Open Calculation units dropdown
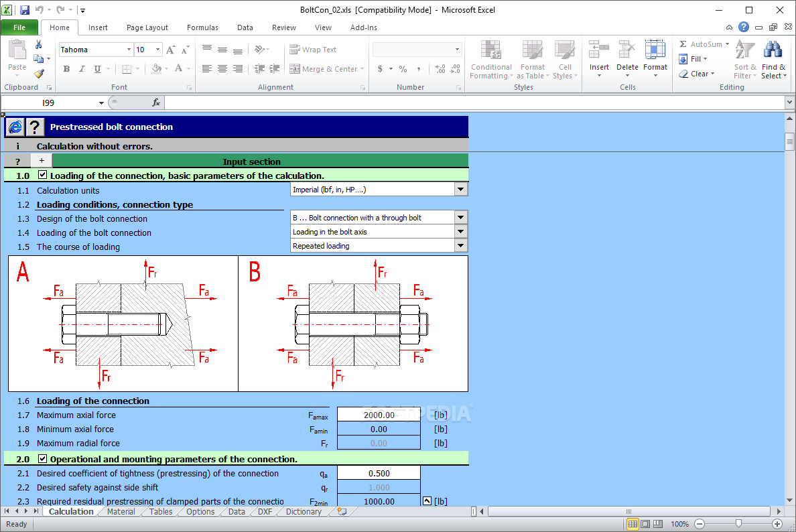 (460, 190)
